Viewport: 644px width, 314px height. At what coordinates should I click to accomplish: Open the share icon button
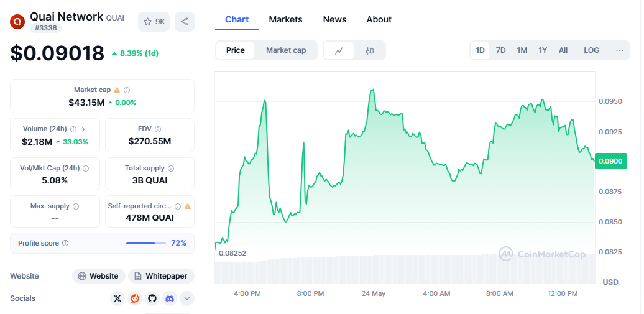click(185, 22)
